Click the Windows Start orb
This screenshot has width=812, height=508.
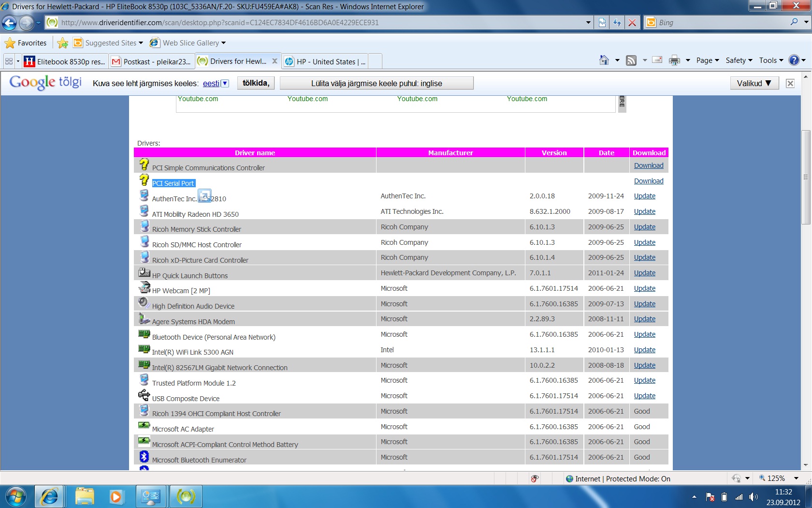(x=16, y=497)
